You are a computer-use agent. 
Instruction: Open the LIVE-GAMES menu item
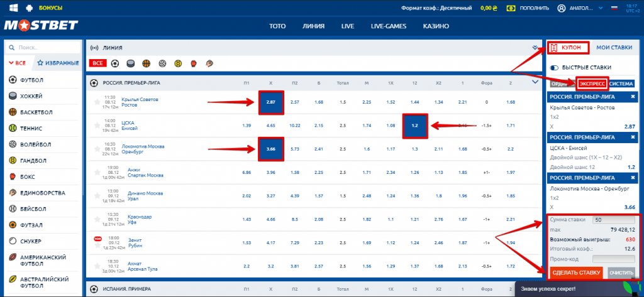pyautogui.click(x=389, y=26)
